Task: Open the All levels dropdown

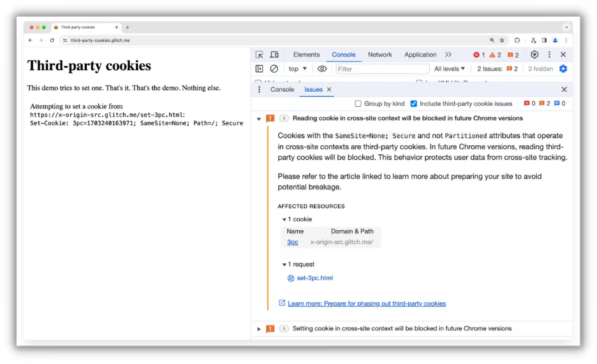Action: click(449, 69)
